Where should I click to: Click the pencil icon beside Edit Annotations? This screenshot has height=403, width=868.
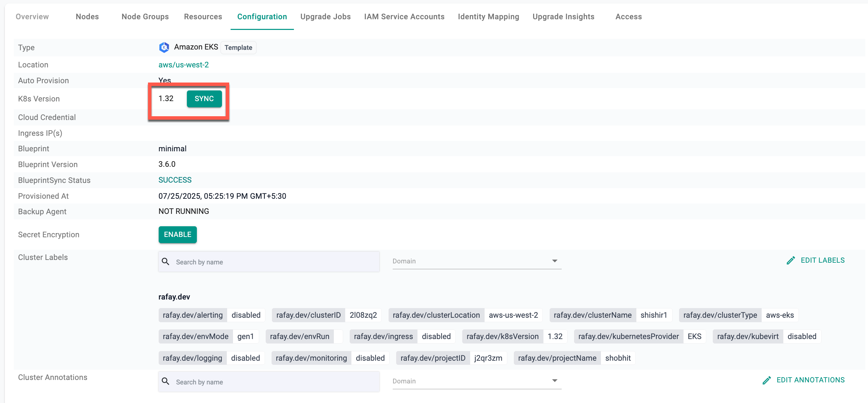coord(767,380)
